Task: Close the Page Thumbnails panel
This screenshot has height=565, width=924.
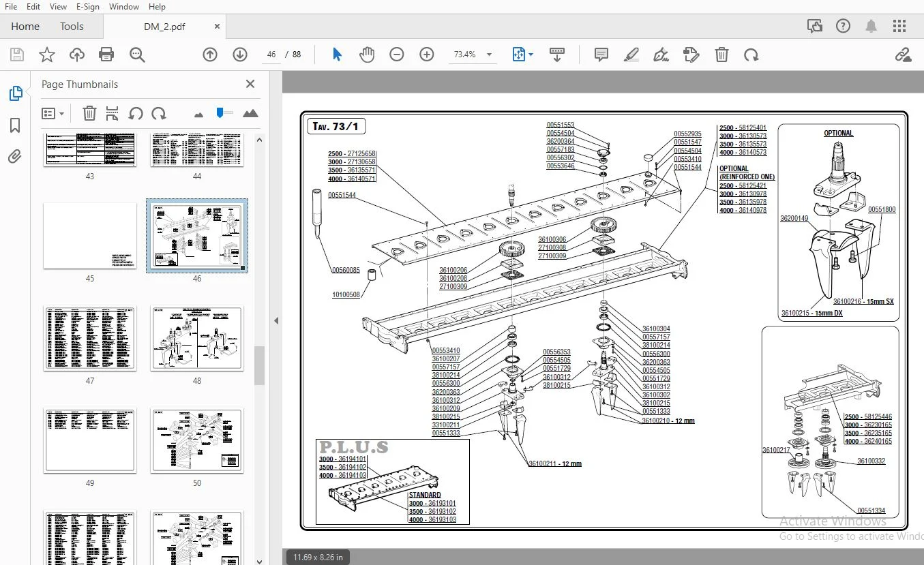Action: point(250,84)
